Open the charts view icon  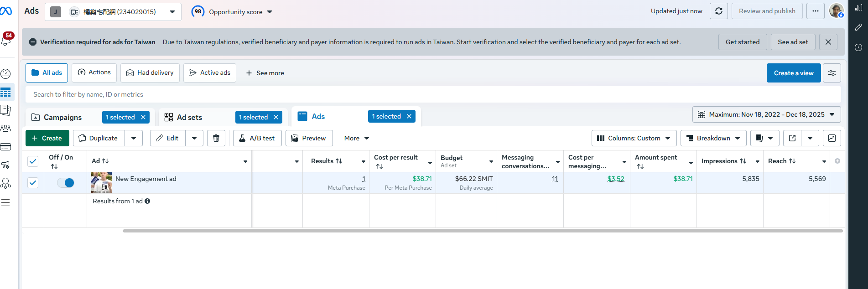832,138
